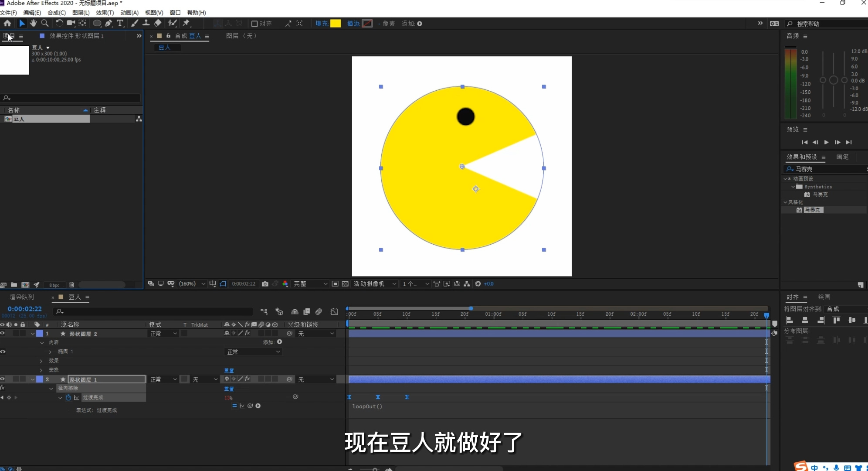
Task: Enable the 对齐 snapping checkbox
Action: pyautogui.click(x=254, y=24)
